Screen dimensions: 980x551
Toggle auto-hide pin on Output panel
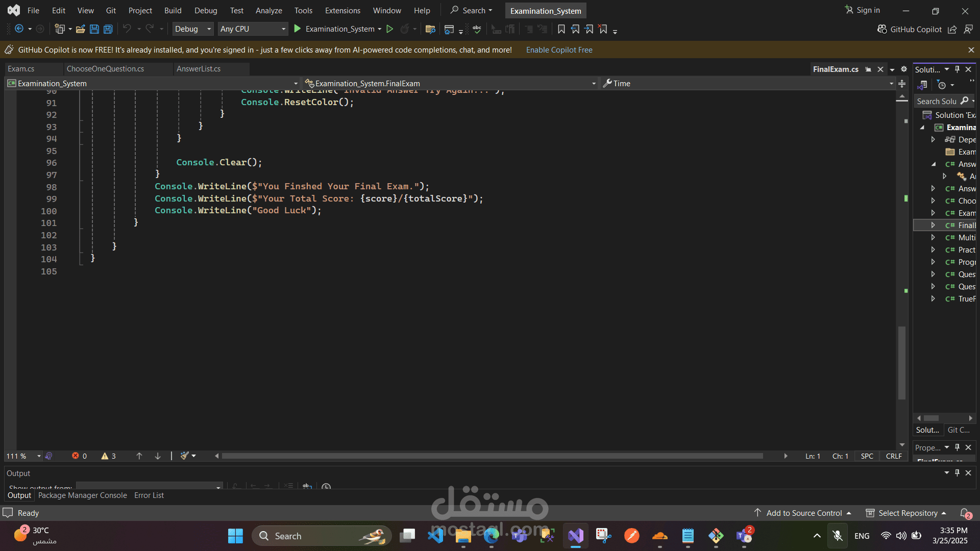pos(958,473)
